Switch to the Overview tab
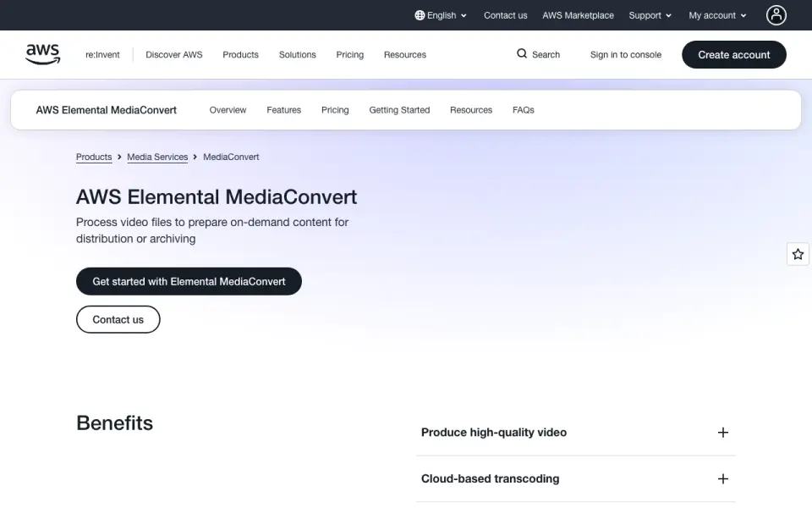This screenshot has height=508, width=812. coord(228,110)
